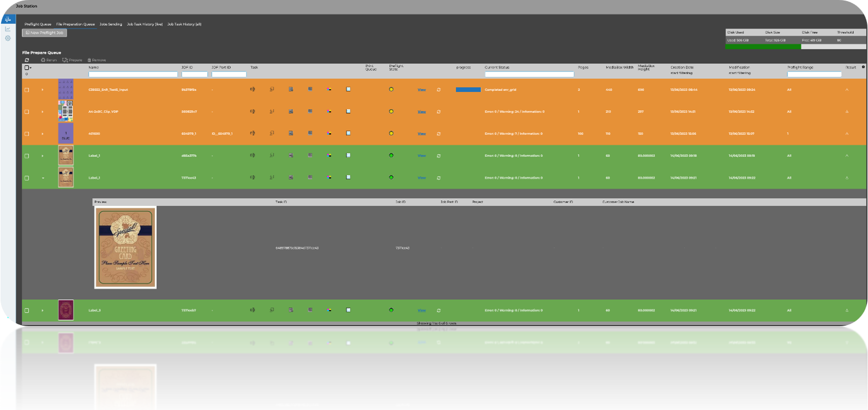Click the first task icon in the Label_3 row

pos(252,310)
